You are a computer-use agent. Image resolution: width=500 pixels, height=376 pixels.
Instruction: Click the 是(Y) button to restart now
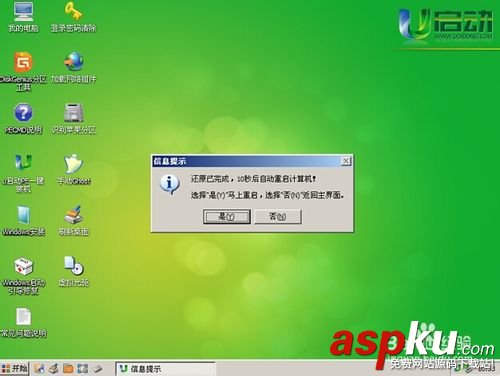227,217
